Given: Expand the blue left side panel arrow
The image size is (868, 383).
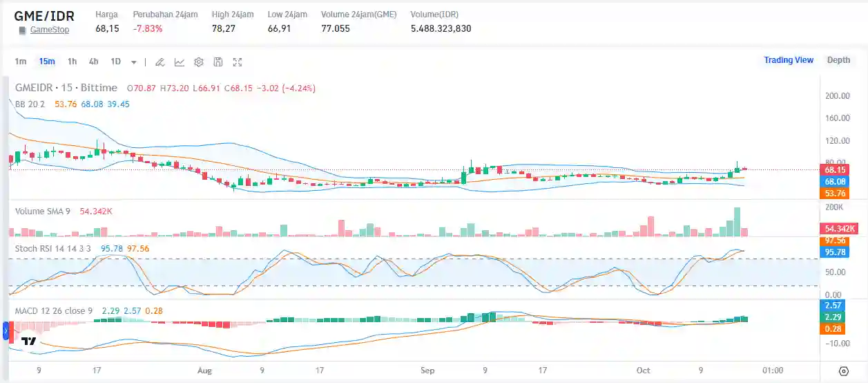Looking at the screenshot, I should click(6, 333).
